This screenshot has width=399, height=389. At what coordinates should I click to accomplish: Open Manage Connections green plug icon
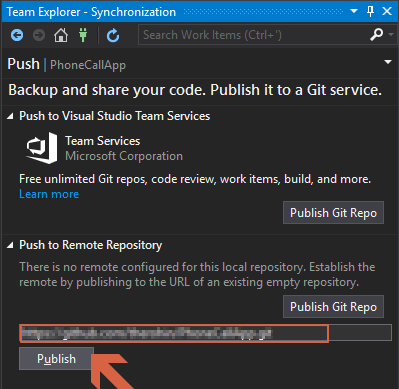coord(83,35)
